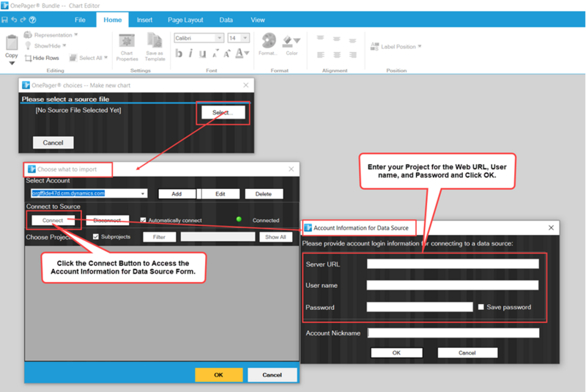586x392 pixels.
Task: Click yellow OK in Choose what to import
Action: tap(218, 374)
